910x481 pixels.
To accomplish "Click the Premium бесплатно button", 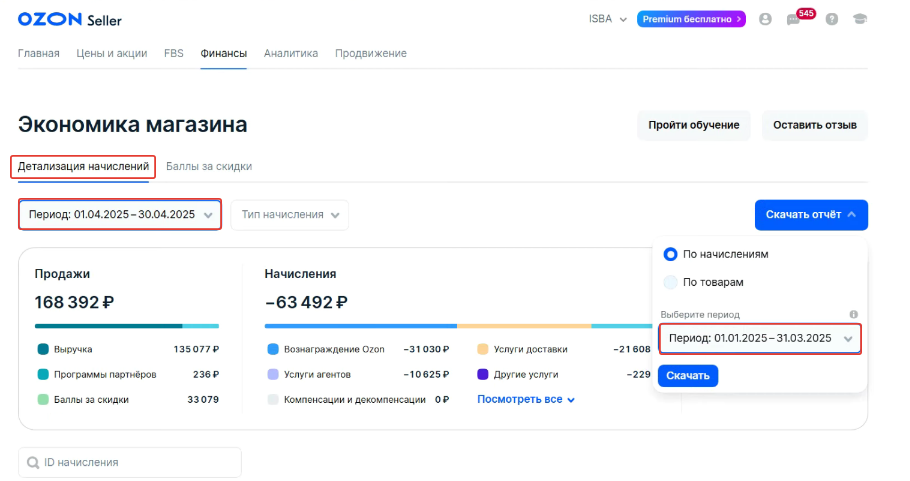I will click(691, 19).
